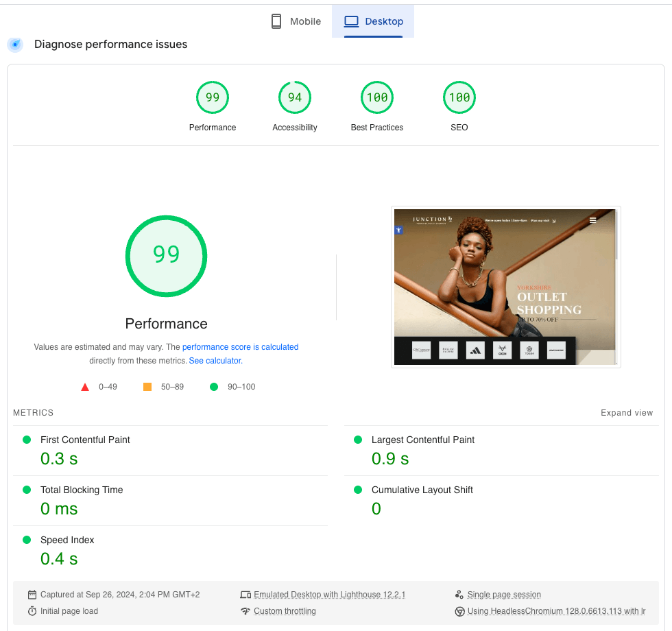Open the 'Custom throttling' details

coord(285,611)
